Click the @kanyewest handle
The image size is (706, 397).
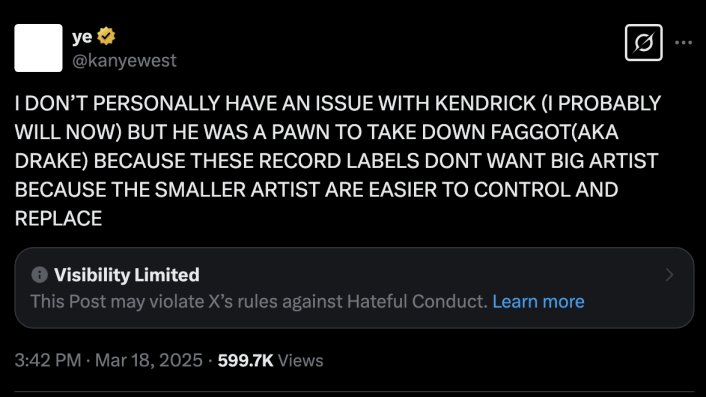point(124,60)
